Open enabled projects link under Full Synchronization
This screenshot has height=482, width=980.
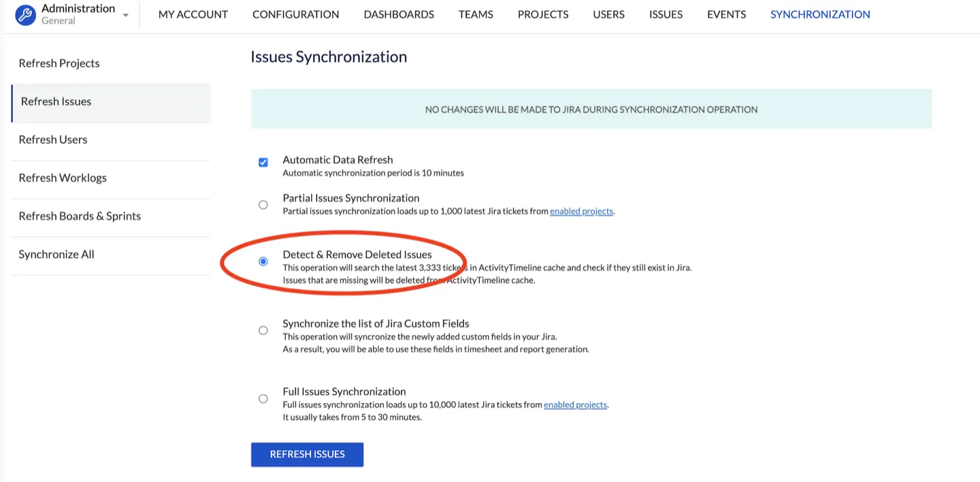pyautogui.click(x=575, y=405)
